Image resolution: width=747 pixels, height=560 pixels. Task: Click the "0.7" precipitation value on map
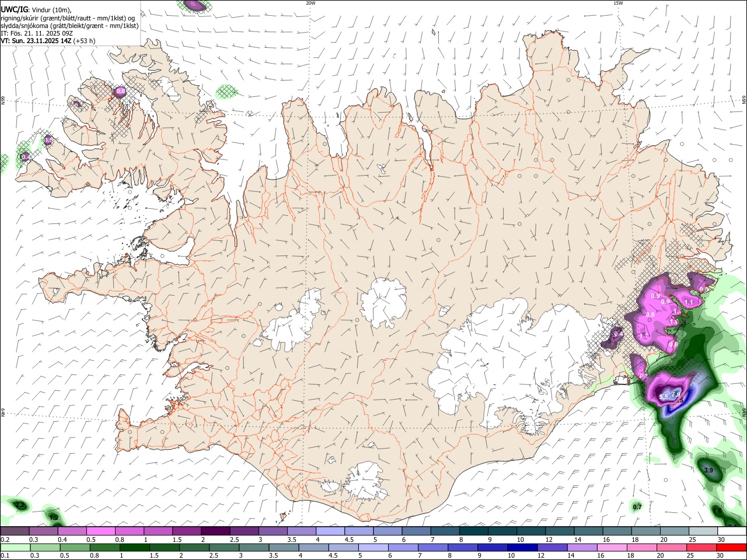pyautogui.click(x=637, y=507)
